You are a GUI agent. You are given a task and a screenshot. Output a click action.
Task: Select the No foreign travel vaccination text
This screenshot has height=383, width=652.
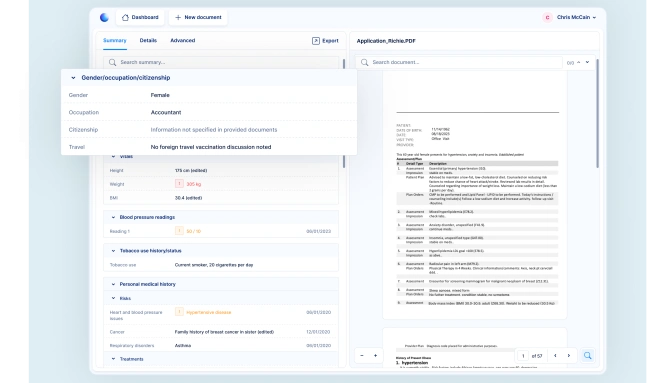tap(211, 147)
